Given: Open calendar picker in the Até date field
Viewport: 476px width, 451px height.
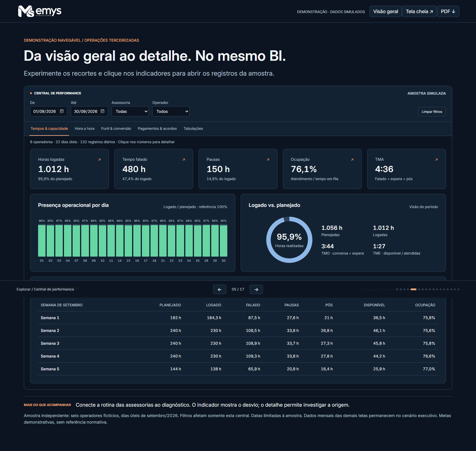Looking at the screenshot, I should coord(103,111).
